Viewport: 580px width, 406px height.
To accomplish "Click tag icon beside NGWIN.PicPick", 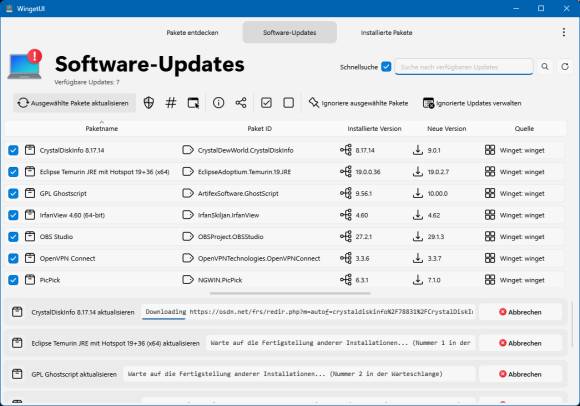I will click(188, 280).
